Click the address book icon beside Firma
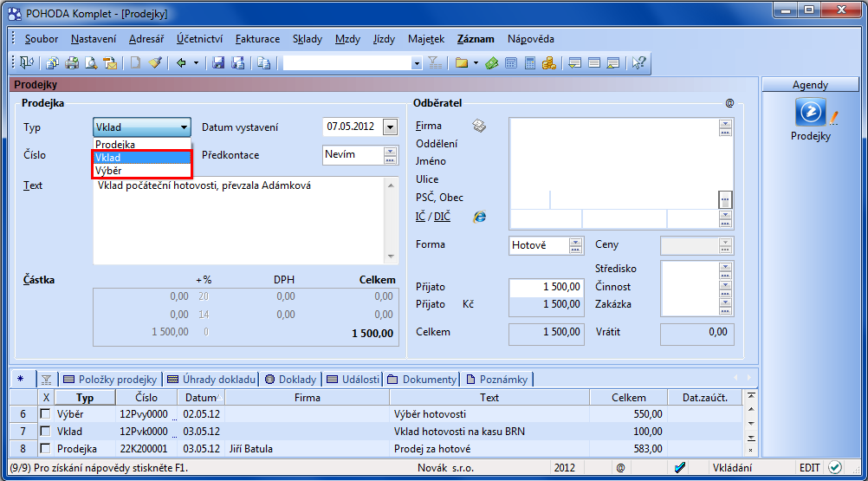Screen dimensions: 868x481 click(479, 126)
